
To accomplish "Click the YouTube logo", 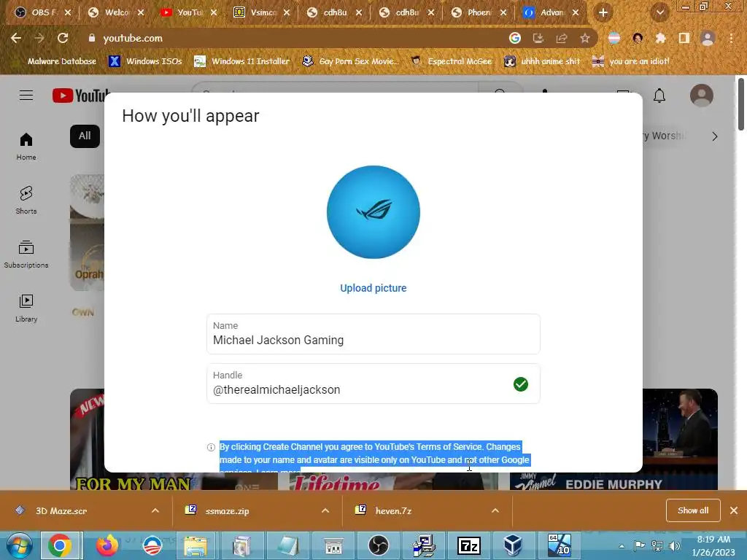I will pos(80,96).
